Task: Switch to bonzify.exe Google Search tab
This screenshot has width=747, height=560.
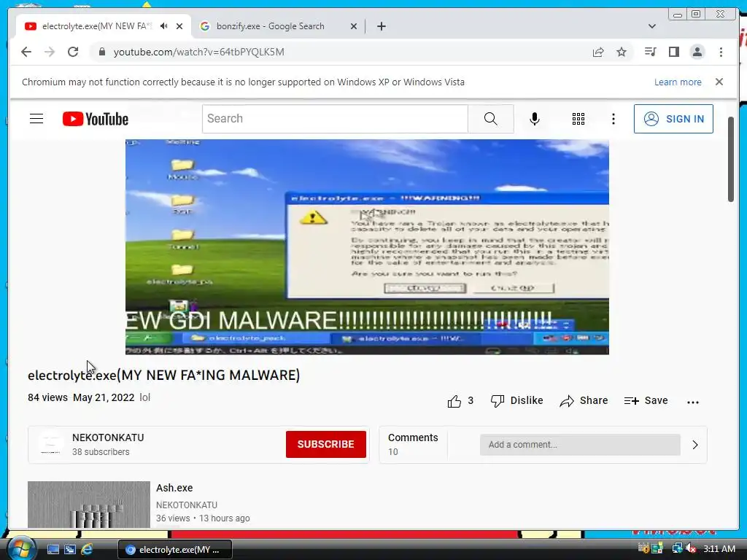Action: click(270, 26)
